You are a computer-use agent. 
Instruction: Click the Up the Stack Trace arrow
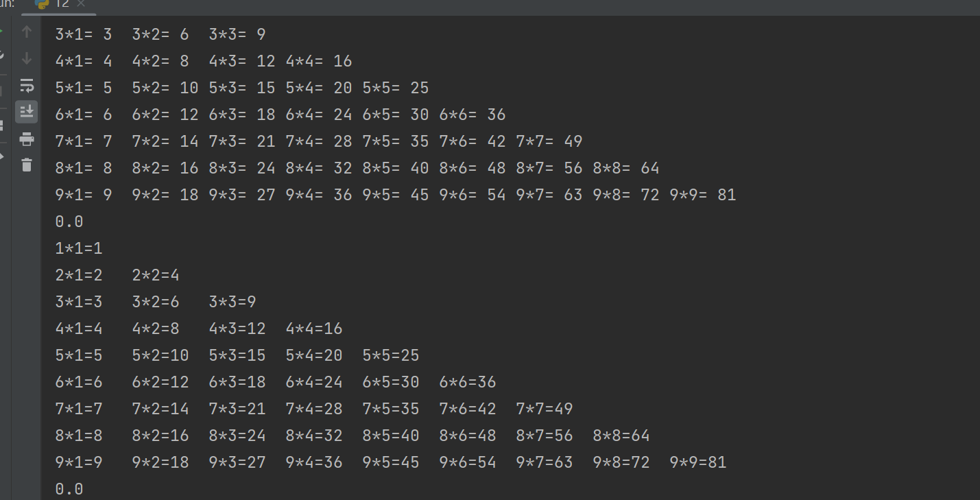[x=27, y=32]
